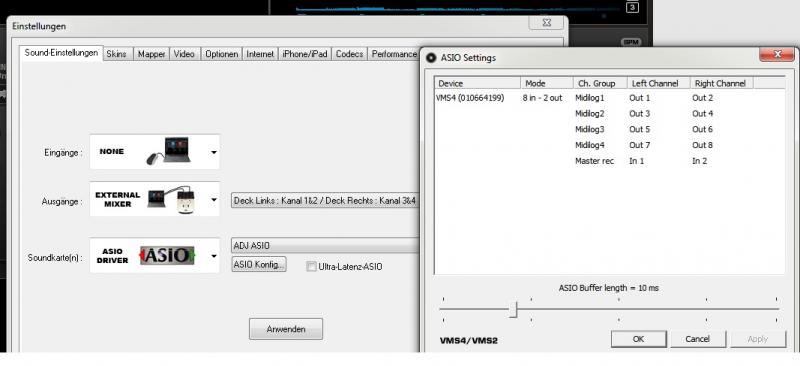Screen dimensions: 800x366
Task: Click the ASIO driver logo icon
Action: [167, 255]
